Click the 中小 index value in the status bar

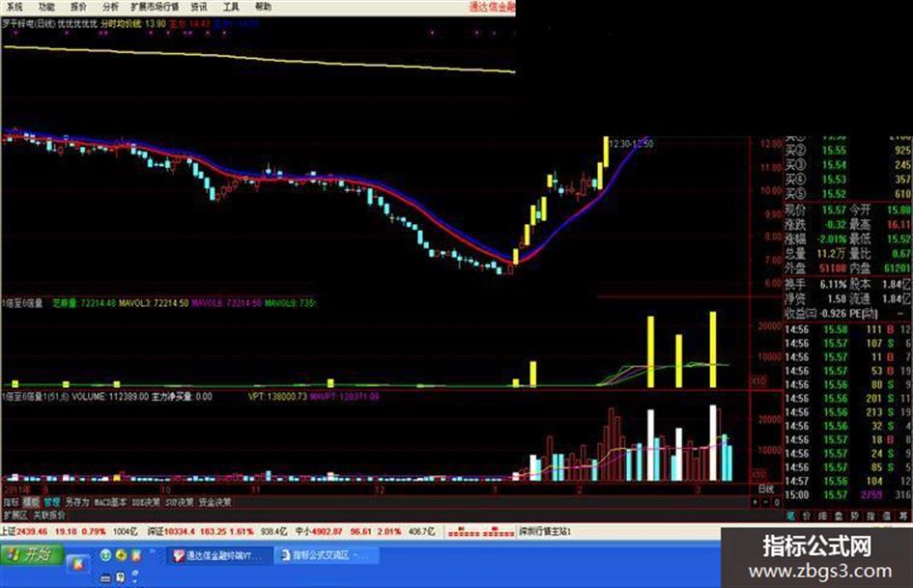[328, 532]
